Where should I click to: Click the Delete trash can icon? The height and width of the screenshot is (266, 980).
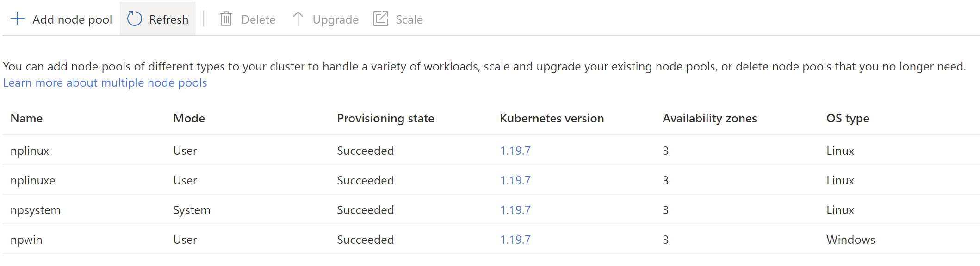[x=226, y=19]
